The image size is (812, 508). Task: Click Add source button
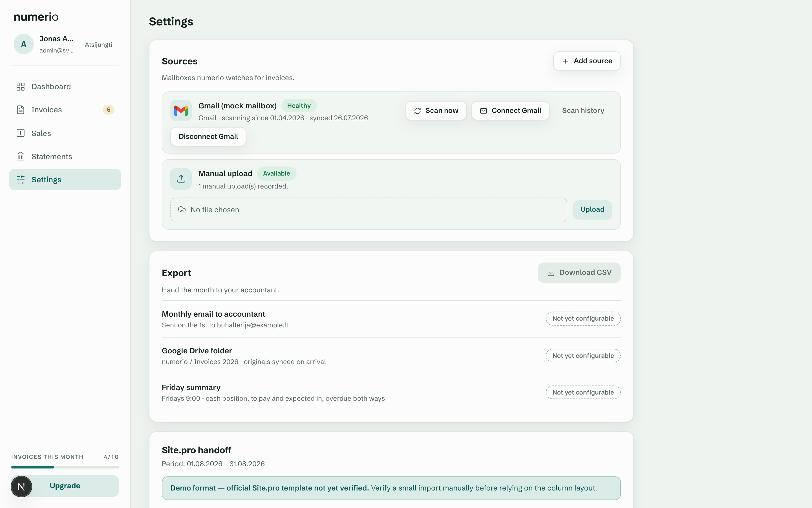(587, 61)
